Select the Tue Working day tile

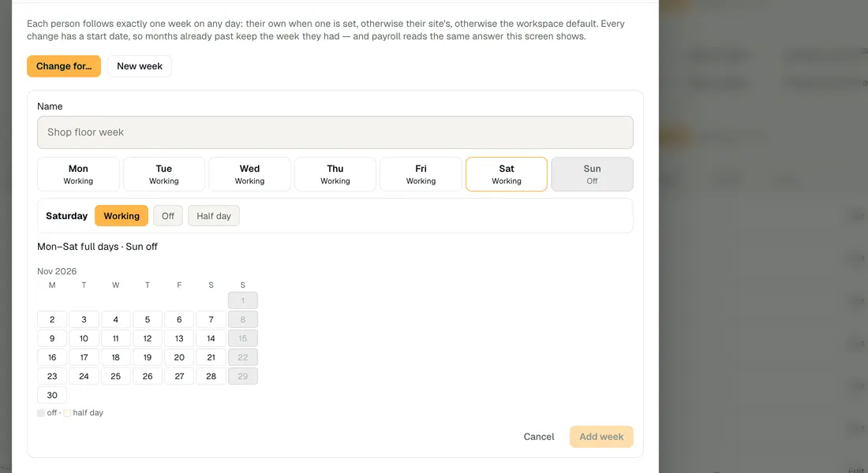(x=164, y=174)
